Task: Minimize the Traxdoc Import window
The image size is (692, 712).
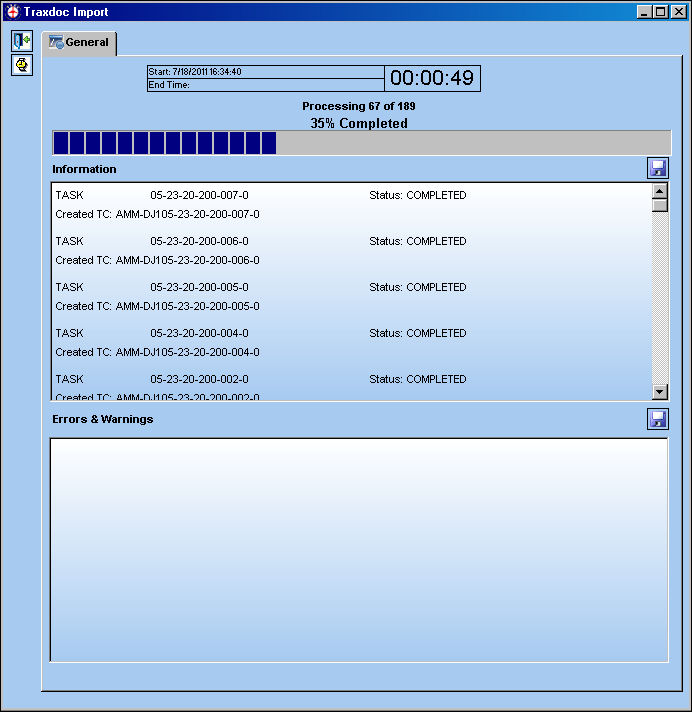Action: tap(643, 11)
